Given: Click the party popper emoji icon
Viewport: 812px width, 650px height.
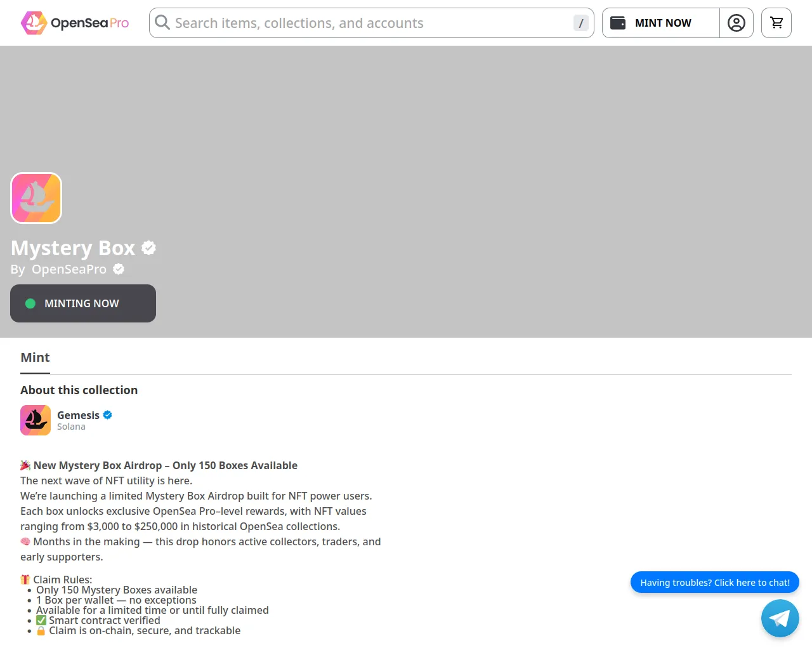Looking at the screenshot, I should click(x=25, y=465).
